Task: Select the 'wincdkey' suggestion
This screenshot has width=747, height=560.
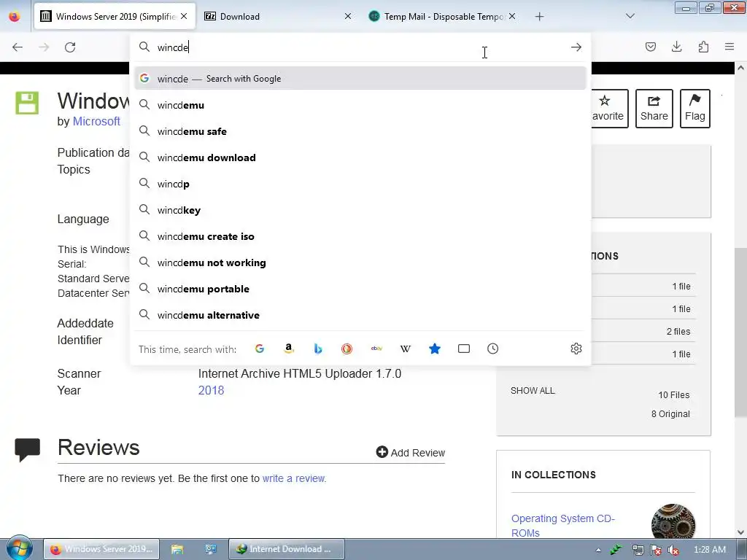Action: (x=360, y=210)
